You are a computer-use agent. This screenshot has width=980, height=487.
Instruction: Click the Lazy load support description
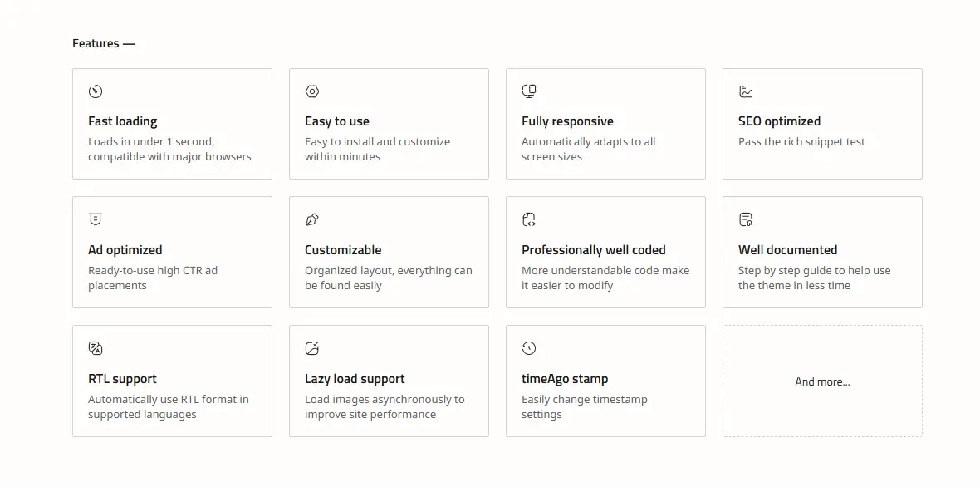pos(385,407)
